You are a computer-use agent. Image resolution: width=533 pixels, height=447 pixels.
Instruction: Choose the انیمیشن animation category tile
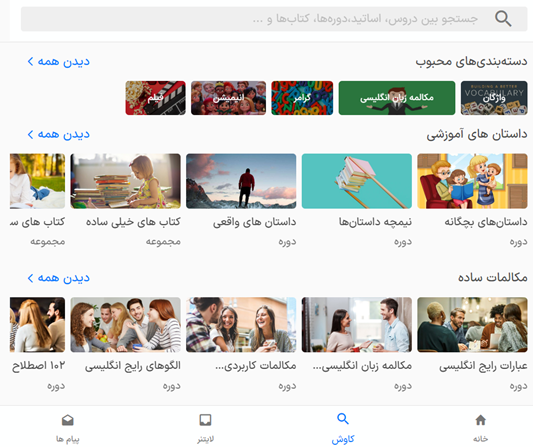[228, 98]
